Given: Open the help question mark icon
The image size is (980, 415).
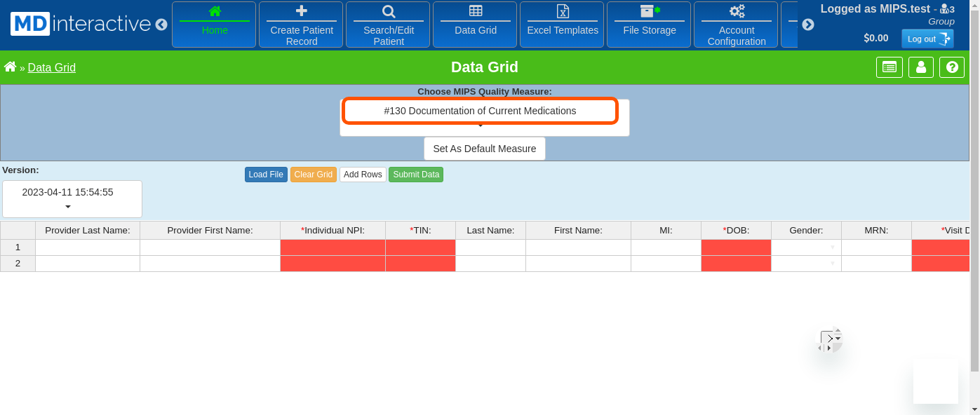Looking at the screenshot, I should (952, 67).
